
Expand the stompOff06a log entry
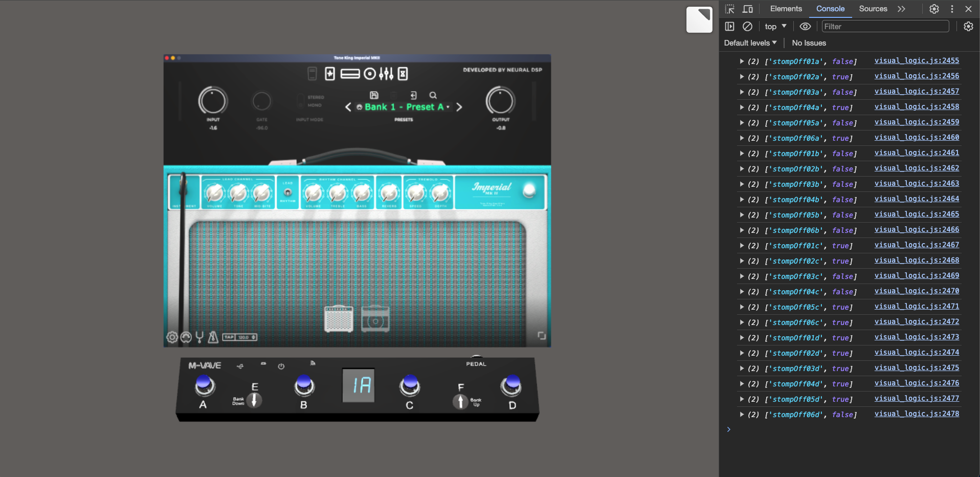(741, 138)
